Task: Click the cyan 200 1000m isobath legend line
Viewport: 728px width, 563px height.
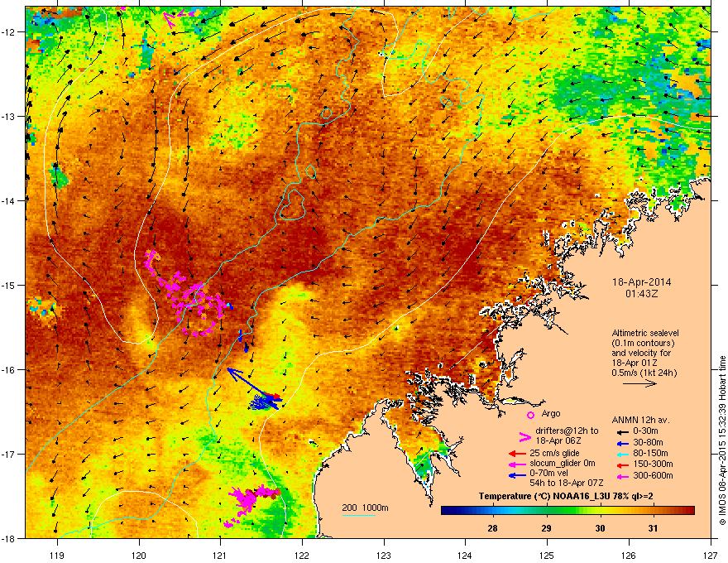Action: [x=358, y=515]
